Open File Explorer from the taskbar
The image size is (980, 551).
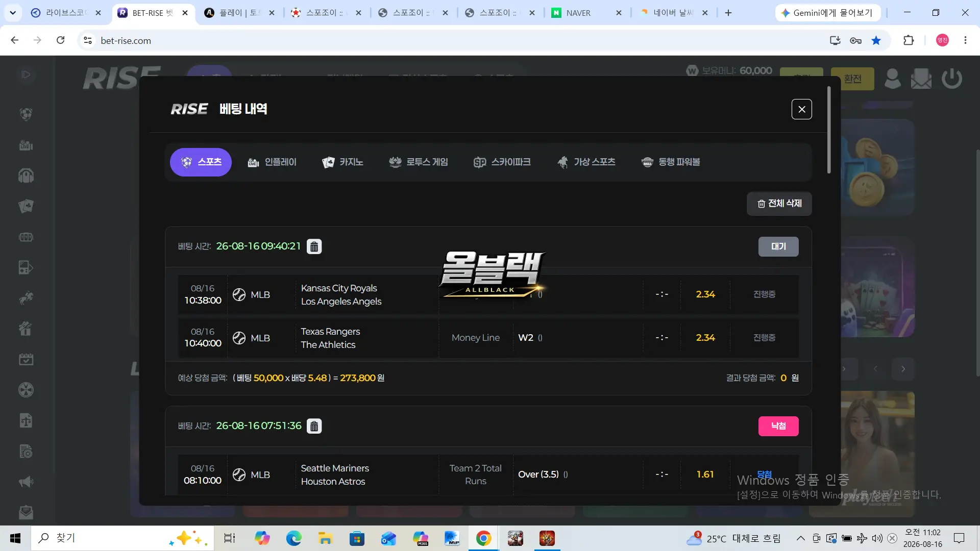click(325, 538)
